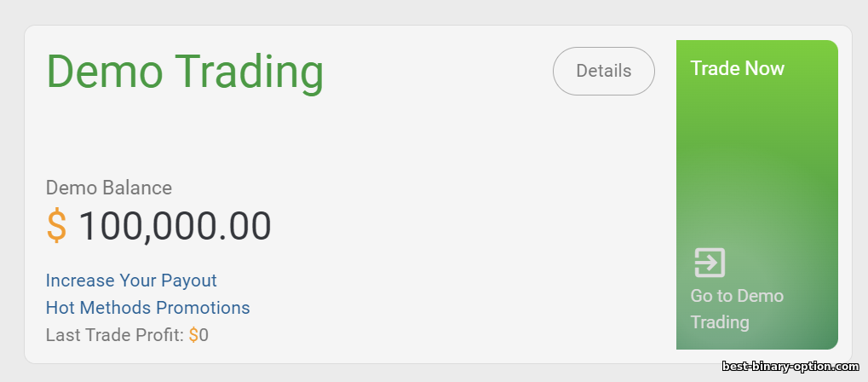Click the arrow-in-box enter icon
This screenshot has width=868, height=382.
point(709,263)
